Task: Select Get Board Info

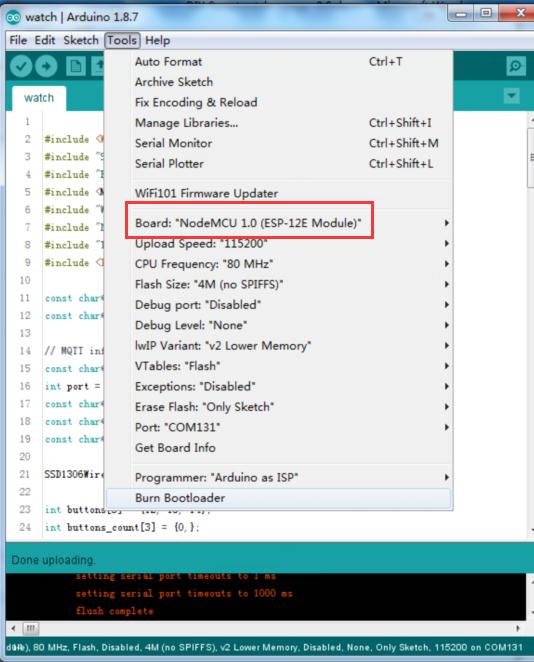Action: pyautogui.click(x=279, y=448)
